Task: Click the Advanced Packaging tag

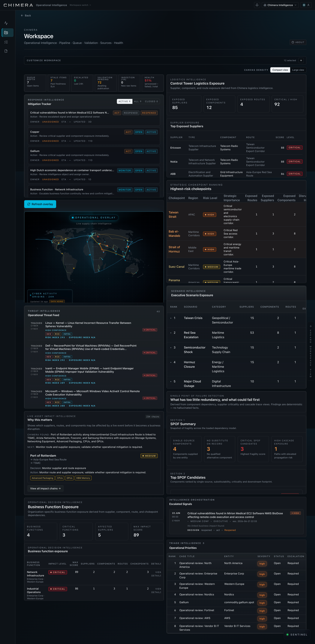Action: pyautogui.click(x=42, y=478)
